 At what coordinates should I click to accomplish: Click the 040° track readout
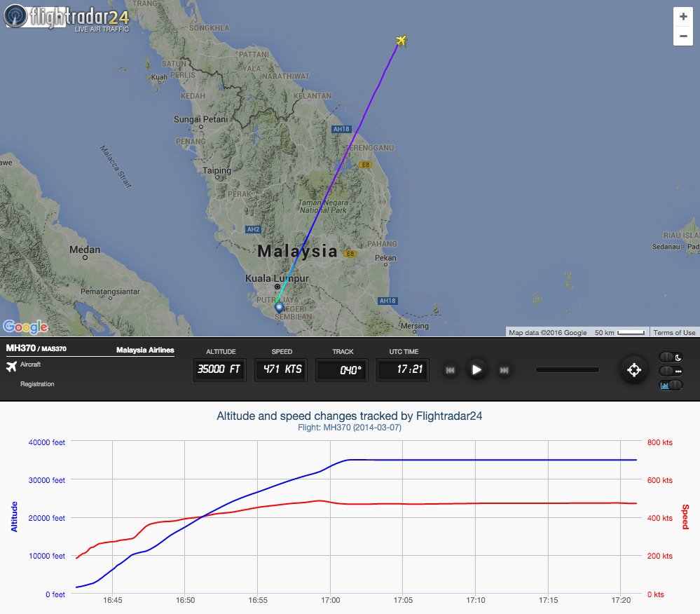342,370
